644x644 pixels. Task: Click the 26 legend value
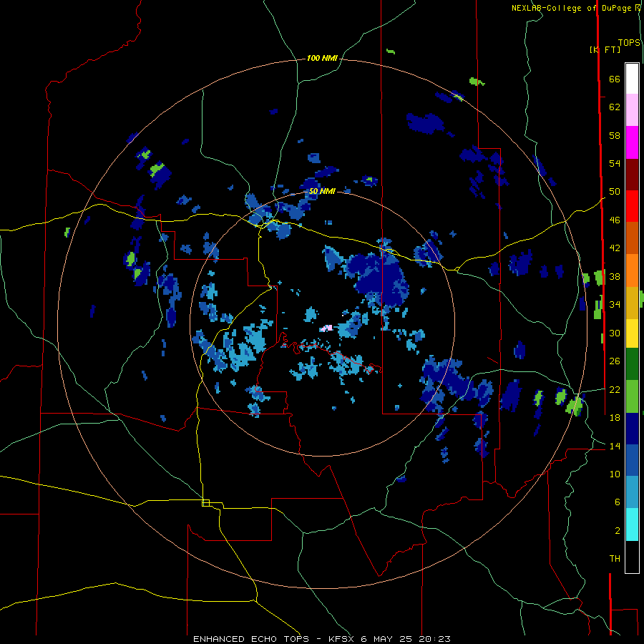pos(615,361)
